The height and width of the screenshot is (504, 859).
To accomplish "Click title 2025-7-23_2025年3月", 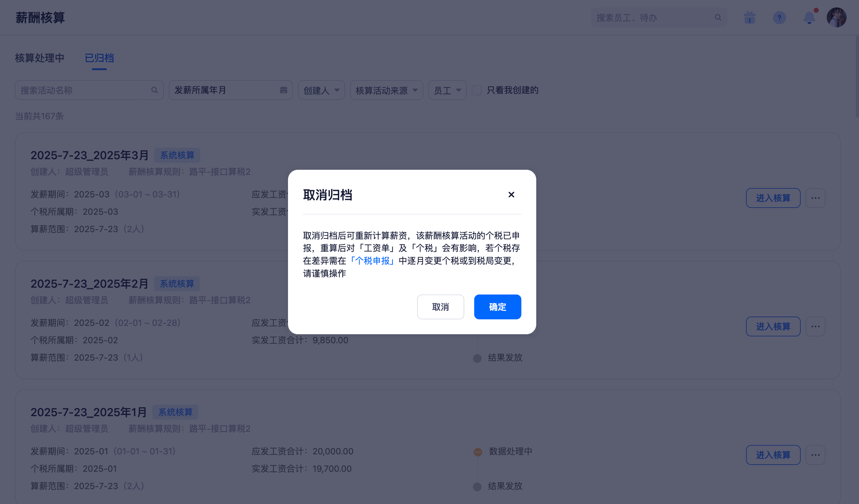I will [x=89, y=155].
